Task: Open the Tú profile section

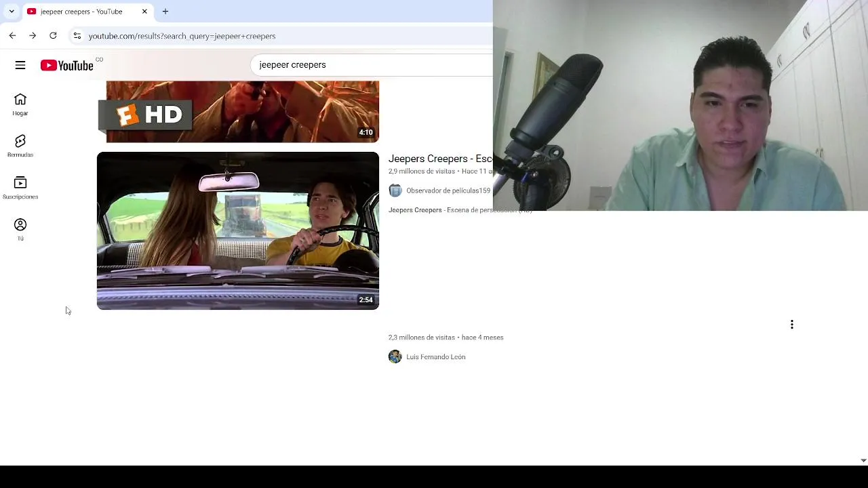Action: (x=20, y=229)
